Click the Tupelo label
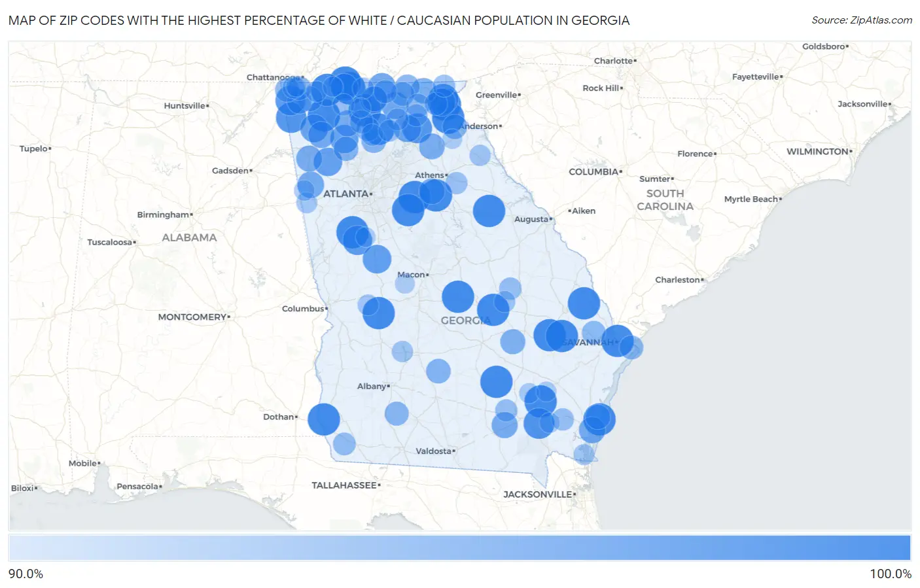The image size is (920, 588). point(33,148)
